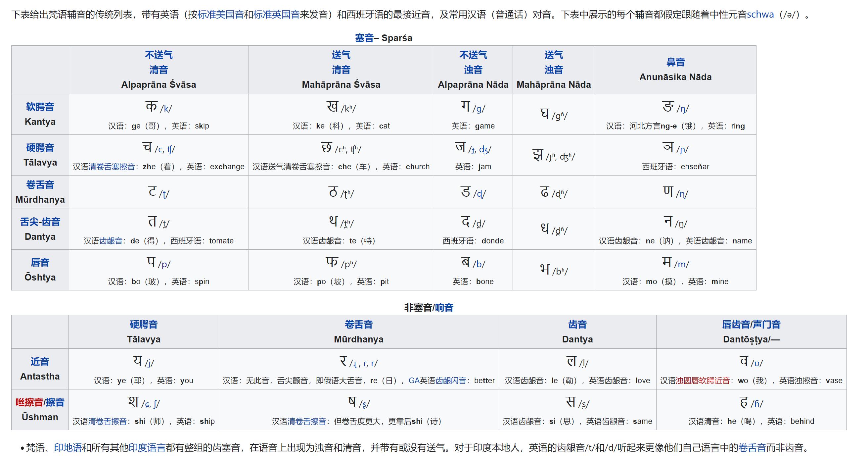Screen dimensions: 868x459
Task: Open the 近音 link labeled Antastha
Action: tap(39, 361)
